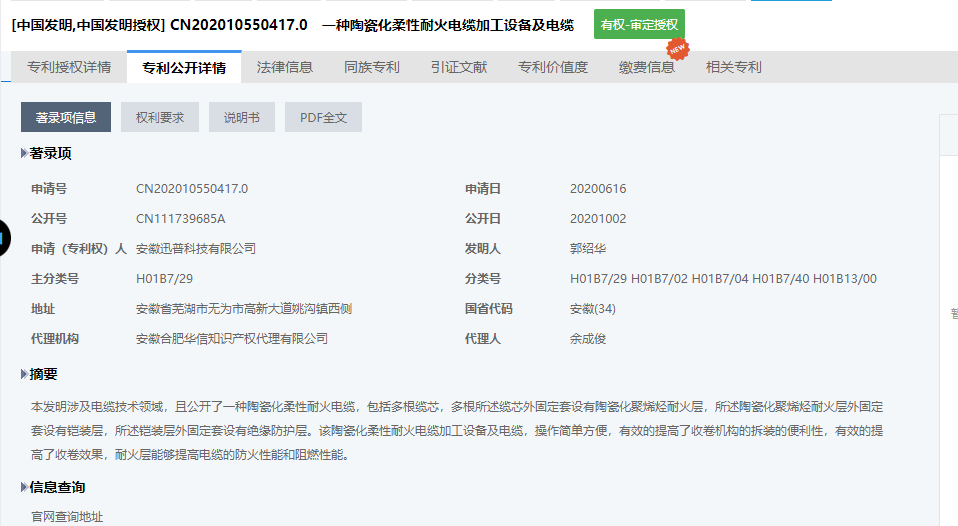Open the 说明书 section
Screen dimensions: 958x526
[241, 117]
